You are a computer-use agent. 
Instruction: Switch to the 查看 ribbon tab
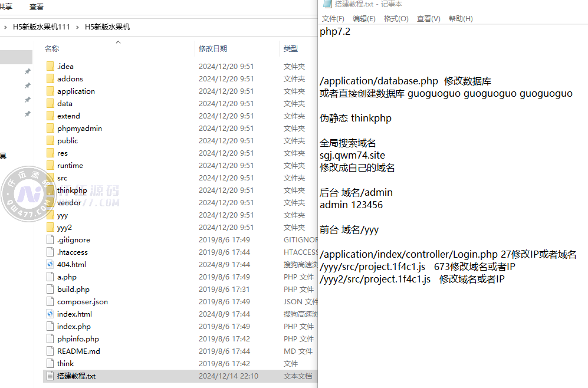[x=37, y=7]
